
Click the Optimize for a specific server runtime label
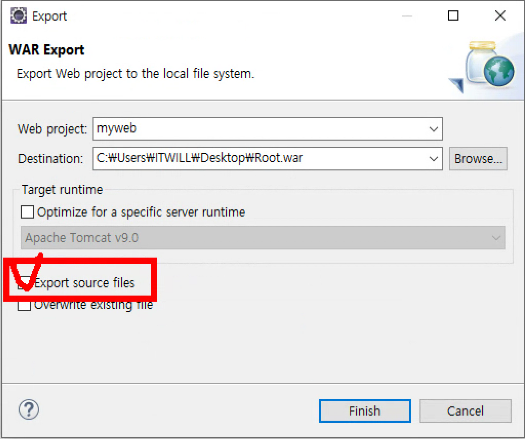[141, 212]
